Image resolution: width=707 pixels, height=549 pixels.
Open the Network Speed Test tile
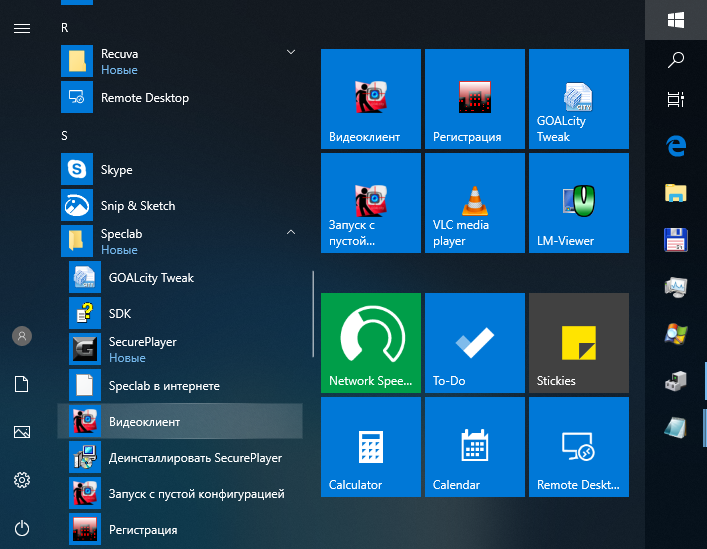pyautogui.click(x=371, y=343)
